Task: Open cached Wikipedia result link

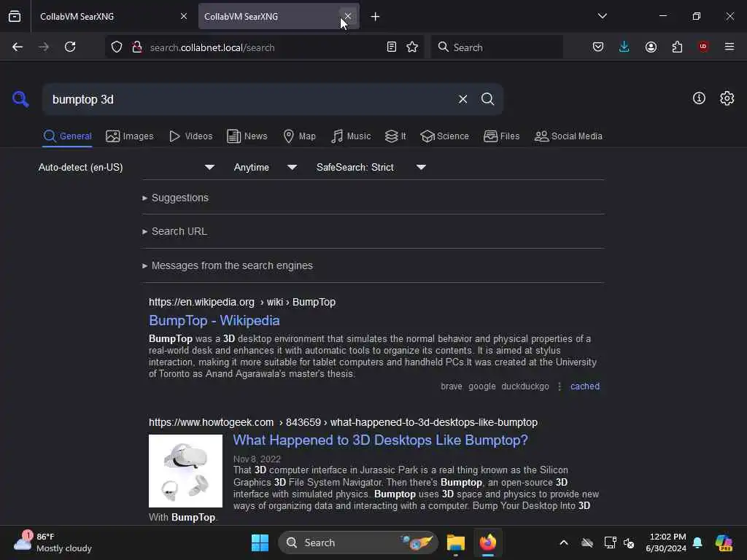Action: pyautogui.click(x=585, y=386)
